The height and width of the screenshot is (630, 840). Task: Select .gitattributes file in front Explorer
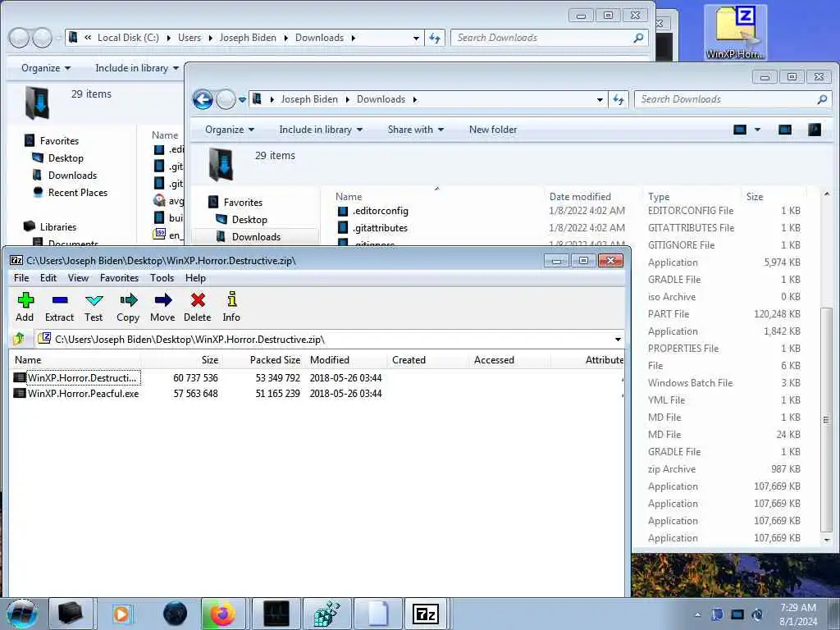point(381,228)
